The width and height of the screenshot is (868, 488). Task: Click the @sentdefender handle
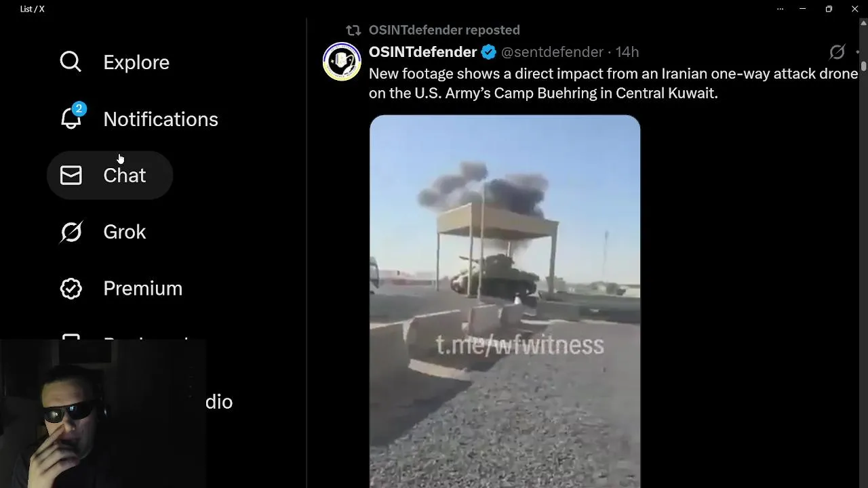pyautogui.click(x=552, y=52)
